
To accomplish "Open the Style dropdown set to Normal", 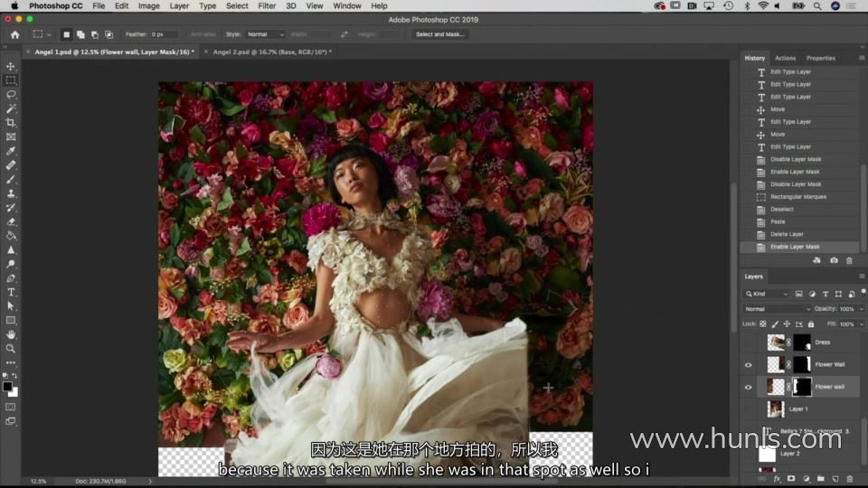I will pyautogui.click(x=265, y=34).
